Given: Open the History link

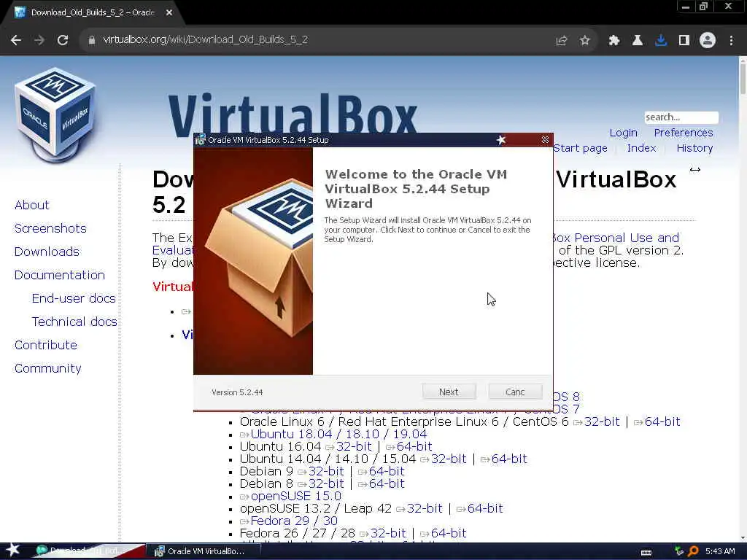Looking at the screenshot, I should [x=694, y=148].
